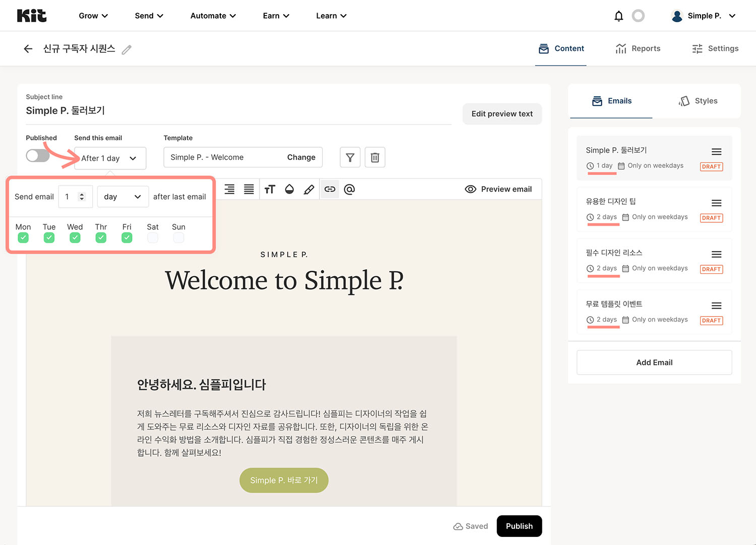
Task: Go back using the left arrow
Action: 28,49
